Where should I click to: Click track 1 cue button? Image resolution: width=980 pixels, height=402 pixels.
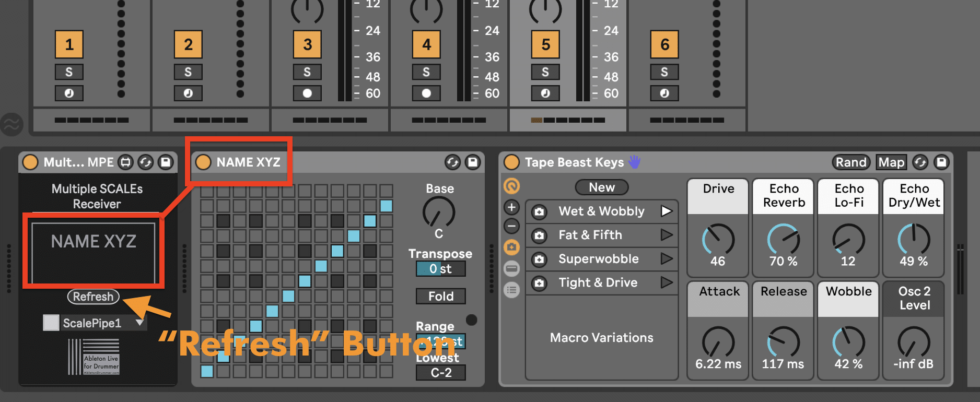(69, 93)
